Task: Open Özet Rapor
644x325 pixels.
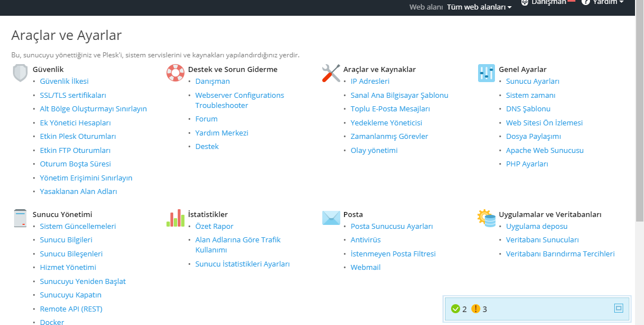Action: (214, 226)
